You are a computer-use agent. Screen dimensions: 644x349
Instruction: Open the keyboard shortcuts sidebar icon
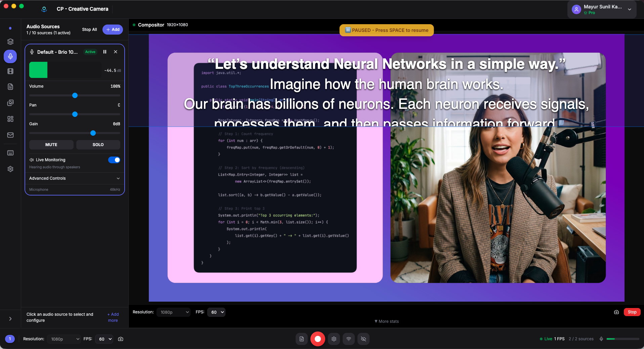click(x=10, y=153)
